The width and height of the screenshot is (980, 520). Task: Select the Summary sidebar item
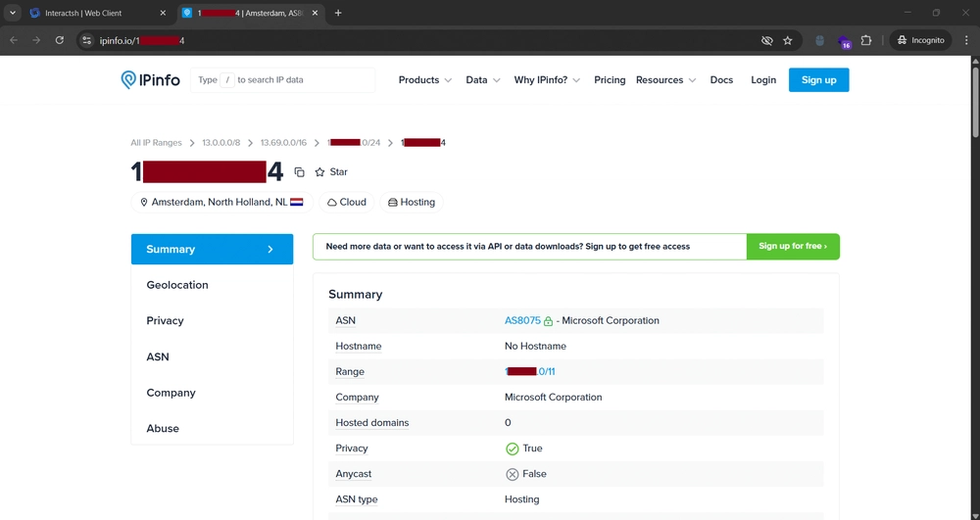212,249
